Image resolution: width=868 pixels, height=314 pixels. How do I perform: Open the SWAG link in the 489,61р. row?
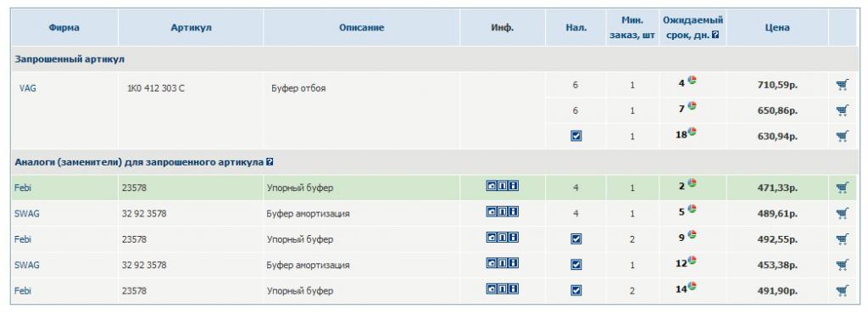coord(26,213)
